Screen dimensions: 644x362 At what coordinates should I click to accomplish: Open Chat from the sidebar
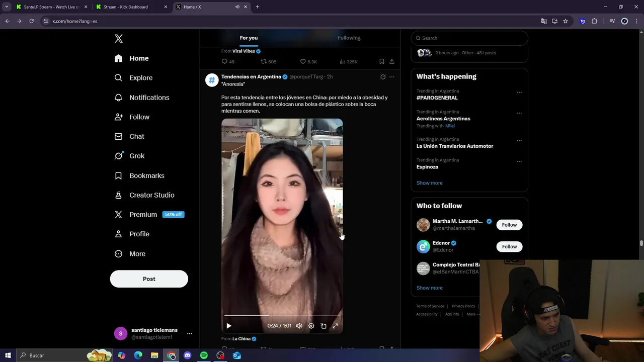pos(129,136)
